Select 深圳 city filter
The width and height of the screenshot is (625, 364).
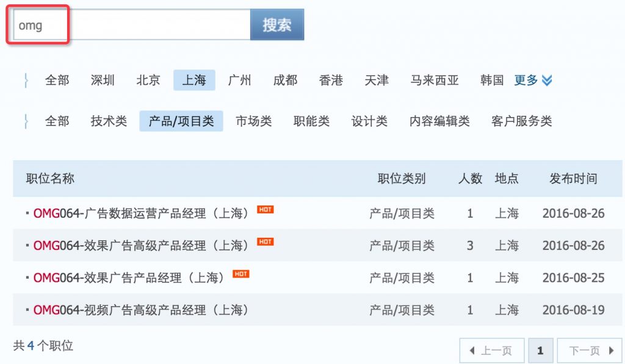[103, 80]
